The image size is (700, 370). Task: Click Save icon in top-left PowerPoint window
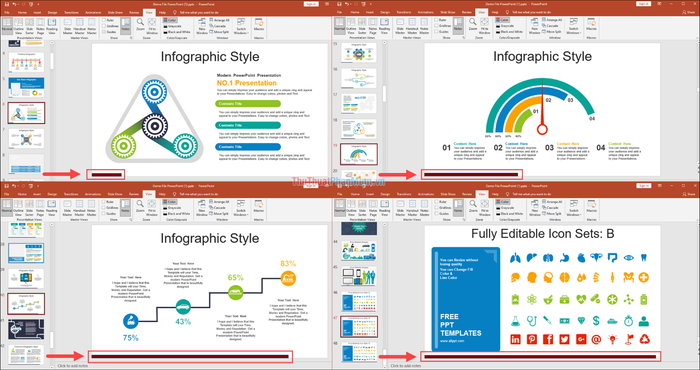pyautogui.click(x=7, y=4)
